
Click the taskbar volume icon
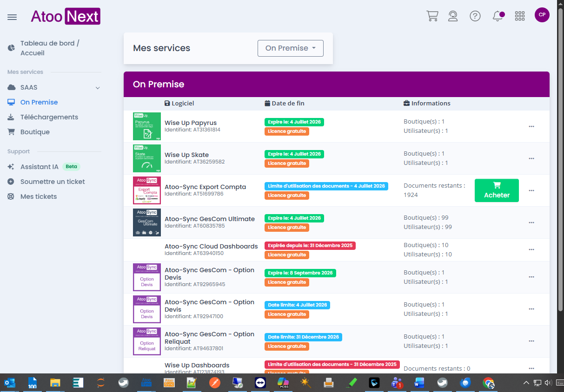(549, 383)
